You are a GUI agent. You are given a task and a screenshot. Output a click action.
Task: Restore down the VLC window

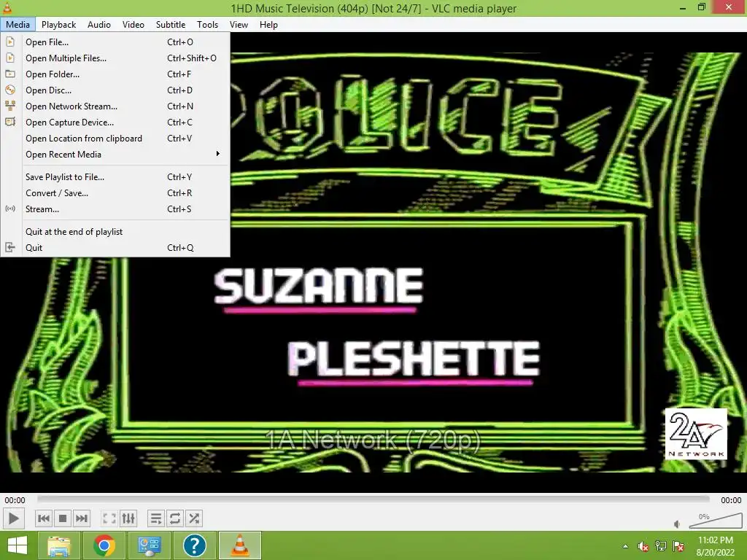coord(702,7)
